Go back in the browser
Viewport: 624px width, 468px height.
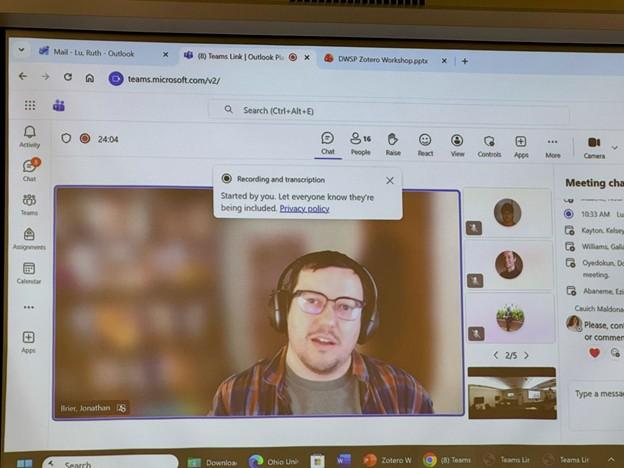(23, 76)
